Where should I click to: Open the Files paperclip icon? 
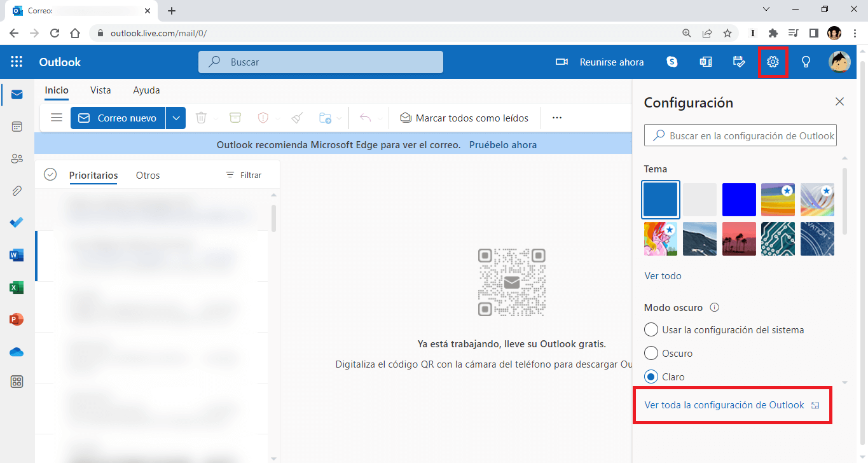[17, 191]
